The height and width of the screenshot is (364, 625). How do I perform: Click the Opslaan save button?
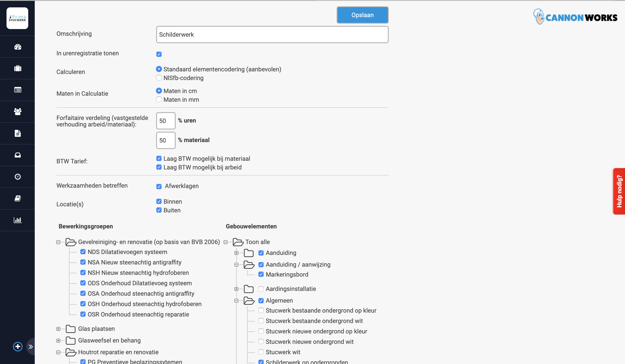[362, 15]
